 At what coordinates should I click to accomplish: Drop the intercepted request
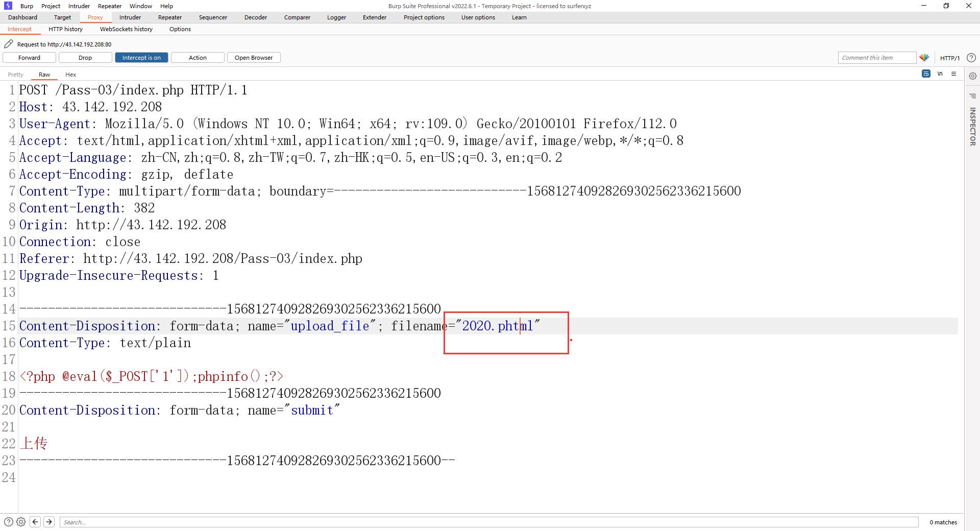tap(85, 58)
